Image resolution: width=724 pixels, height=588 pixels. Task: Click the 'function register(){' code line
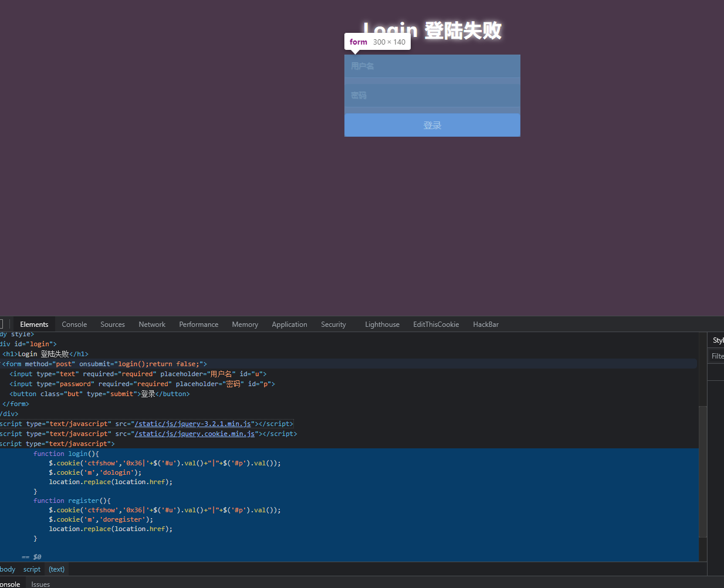point(72,501)
